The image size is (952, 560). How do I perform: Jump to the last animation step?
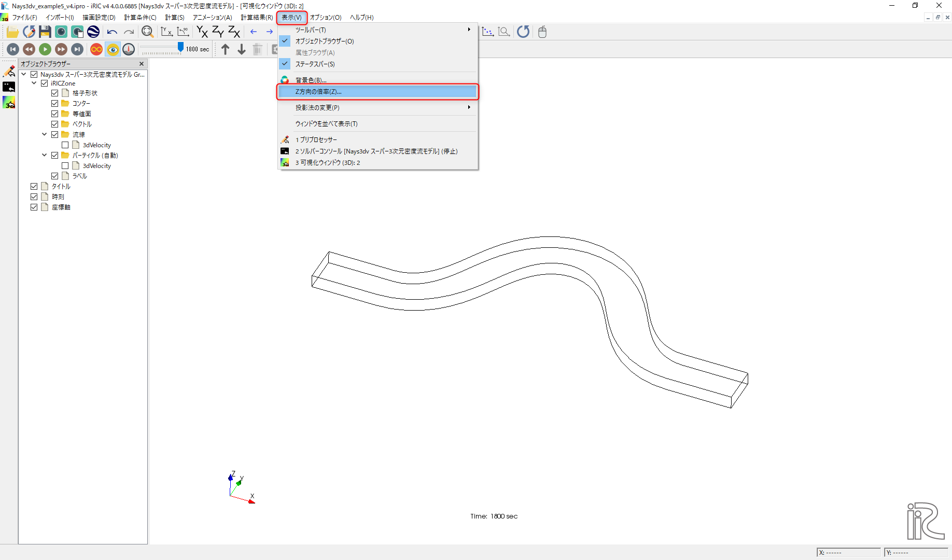(77, 49)
